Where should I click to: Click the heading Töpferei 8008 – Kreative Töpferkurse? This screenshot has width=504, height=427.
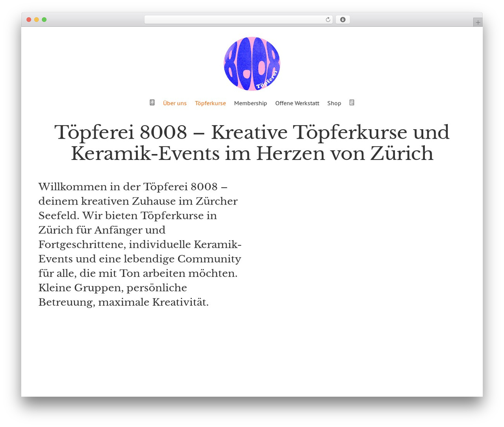252,143
